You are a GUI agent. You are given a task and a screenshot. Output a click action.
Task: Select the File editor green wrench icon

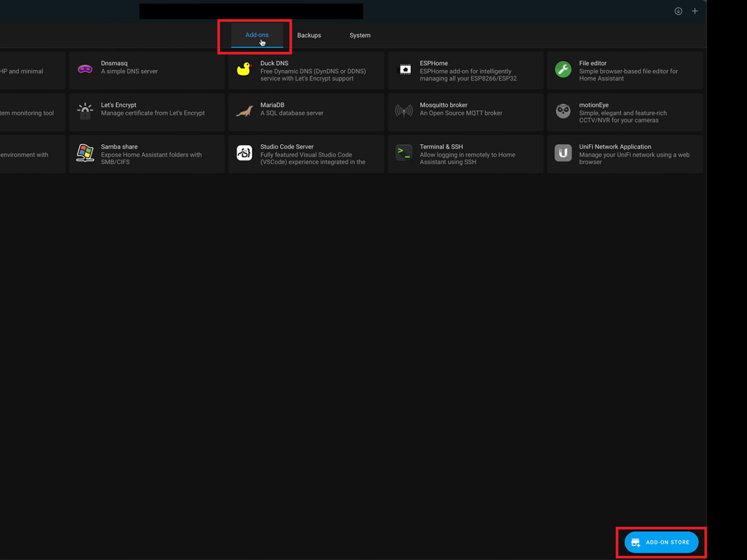[563, 69]
